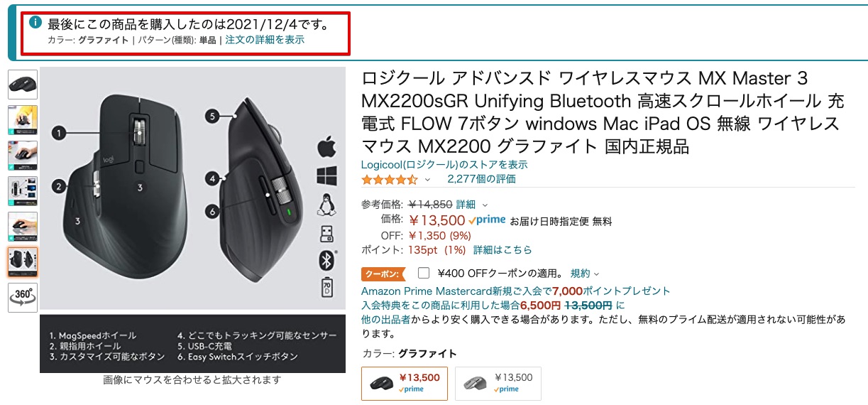Image resolution: width=868 pixels, height=405 pixels.
Task: Select the グラファイト color option at ¥13,500
Action: click(x=405, y=383)
